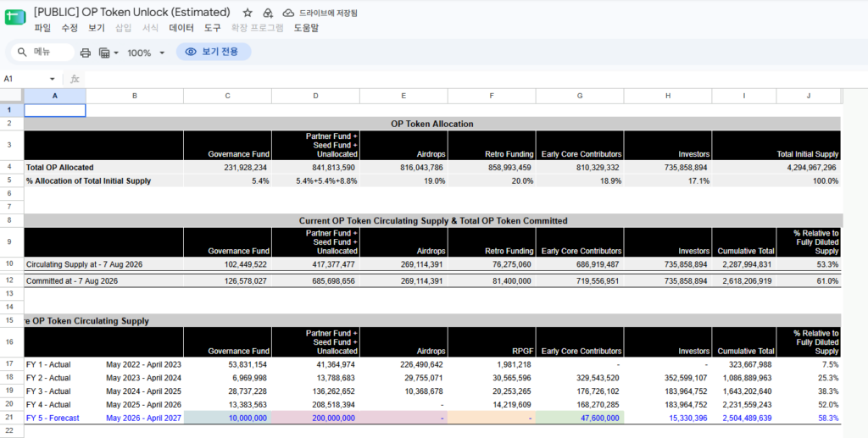Screen dimensions: 868x438
Task: Click the 231,928,234 Governance Fund cell
Action: coord(227,167)
